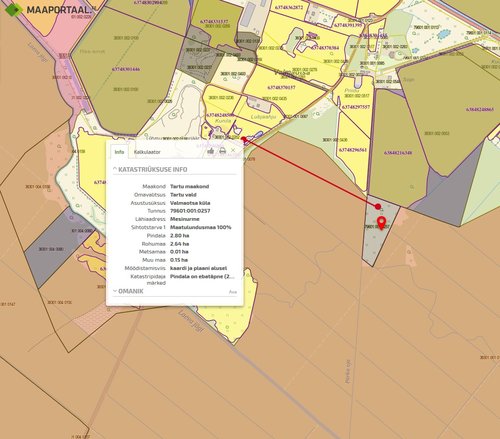The image size is (500, 439).
Task: Expand the OMANIK section
Action: (128, 291)
